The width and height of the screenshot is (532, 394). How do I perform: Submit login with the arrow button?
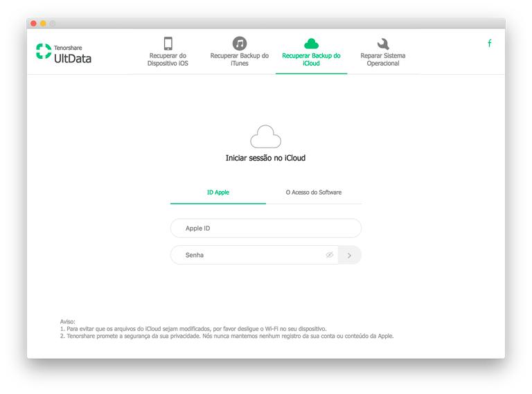(x=349, y=255)
